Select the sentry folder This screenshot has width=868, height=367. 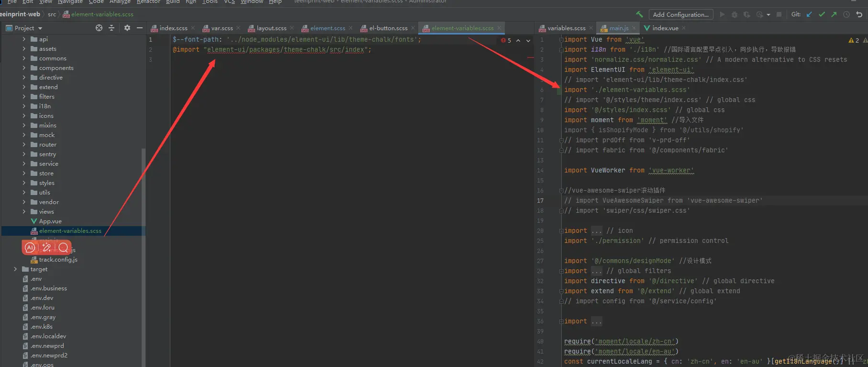[x=47, y=154]
